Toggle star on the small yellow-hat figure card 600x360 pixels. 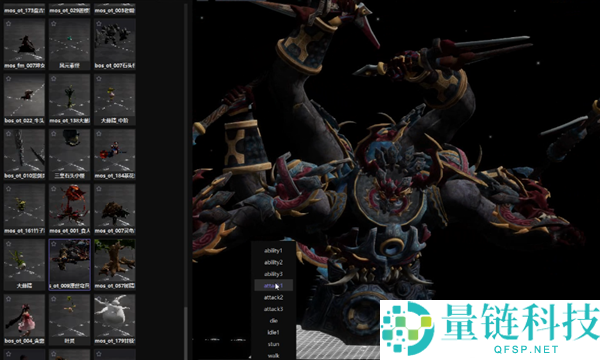click(99, 79)
